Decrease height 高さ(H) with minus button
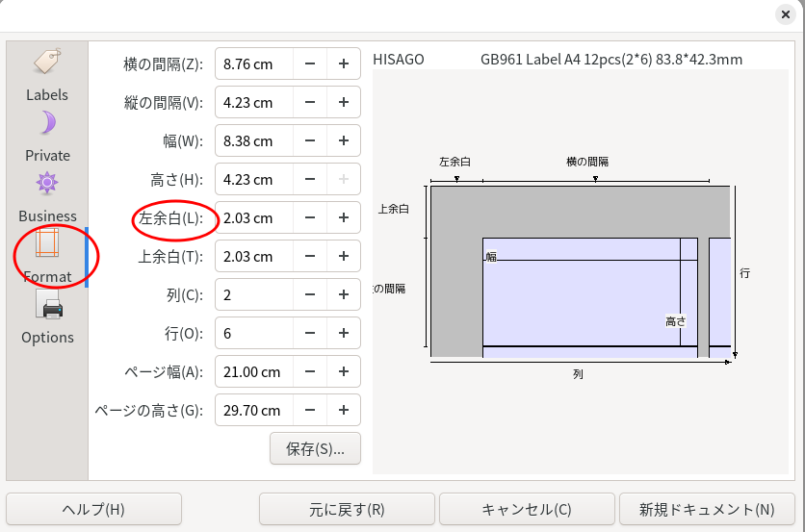The image size is (805, 532). pos(309,179)
